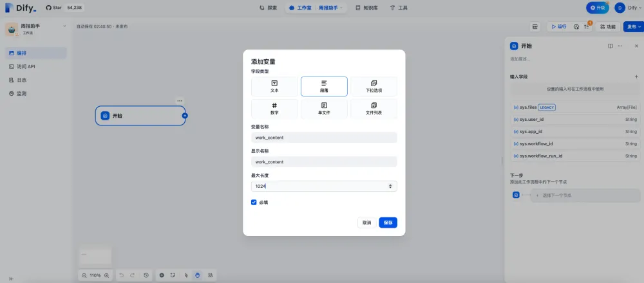644x283 pixels.
Task: Click the sys.user_id variable row
Action: (574, 120)
